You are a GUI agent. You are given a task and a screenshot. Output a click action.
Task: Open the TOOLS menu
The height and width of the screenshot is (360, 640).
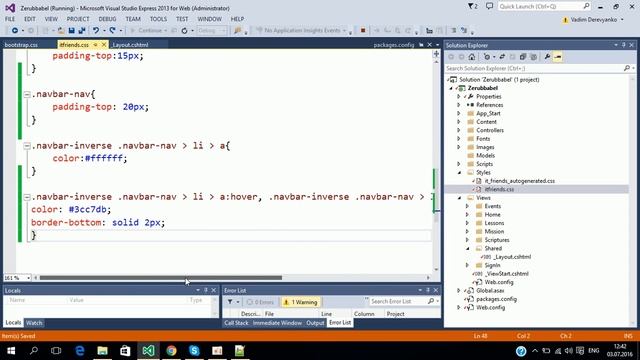(158, 19)
